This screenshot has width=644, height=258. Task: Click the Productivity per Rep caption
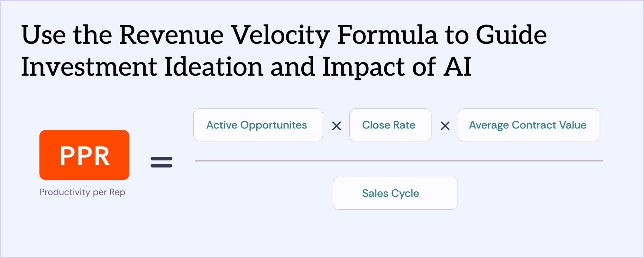click(82, 192)
